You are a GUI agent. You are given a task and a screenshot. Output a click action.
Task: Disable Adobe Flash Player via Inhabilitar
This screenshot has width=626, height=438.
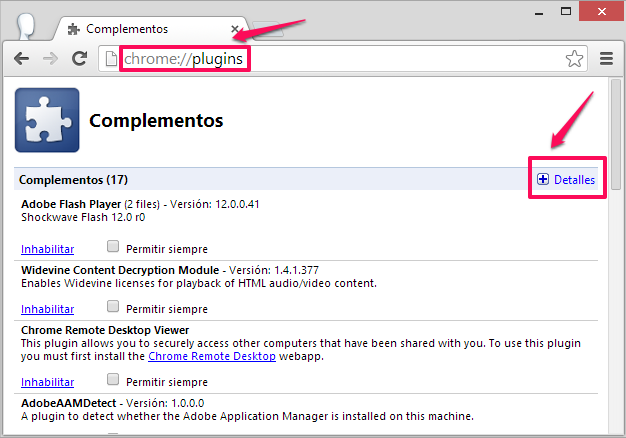48,249
